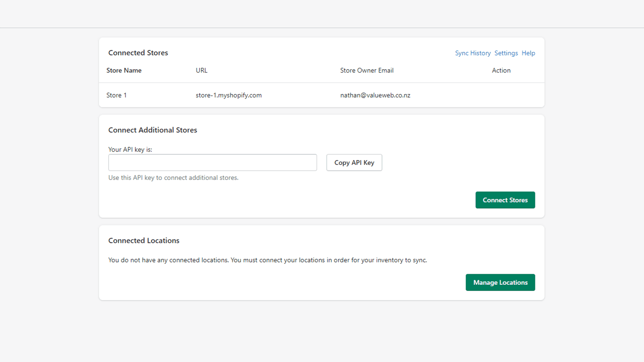Click the Connected Locations heading

[144, 241]
